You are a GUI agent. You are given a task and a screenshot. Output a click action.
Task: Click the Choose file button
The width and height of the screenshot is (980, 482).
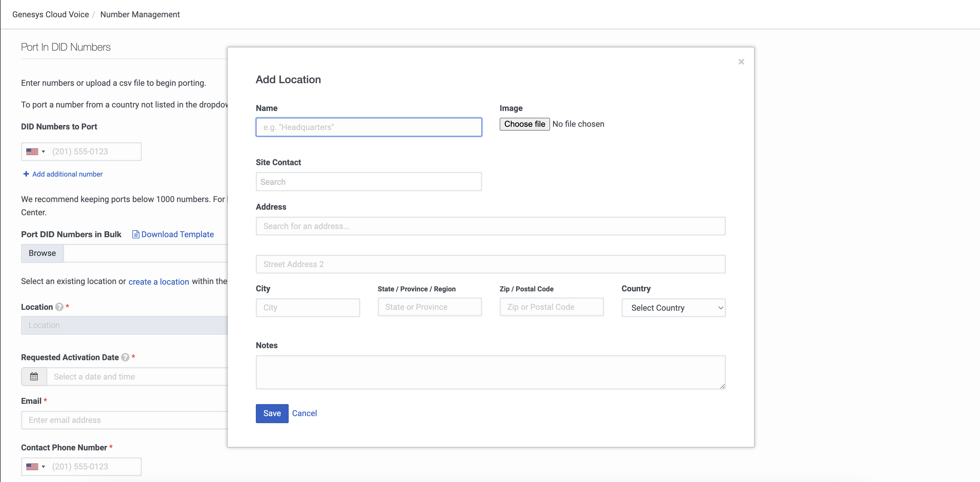click(x=524, y=124)
